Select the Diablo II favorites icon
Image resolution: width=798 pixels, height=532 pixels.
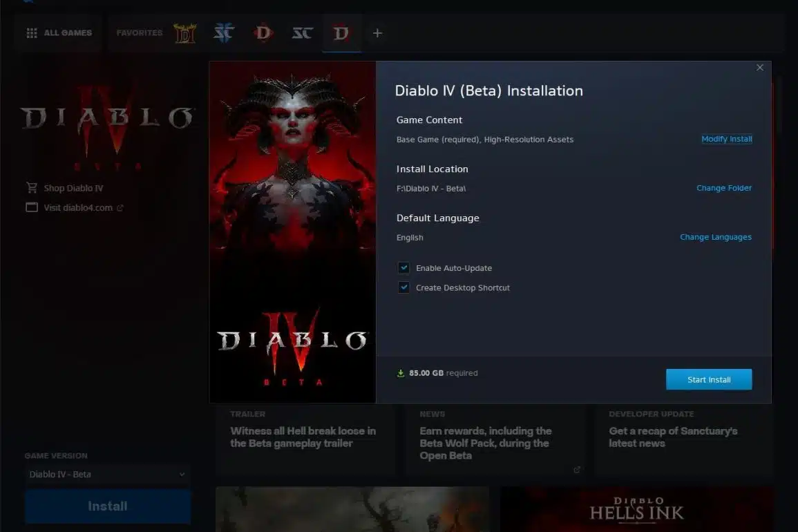click(184, 33)
